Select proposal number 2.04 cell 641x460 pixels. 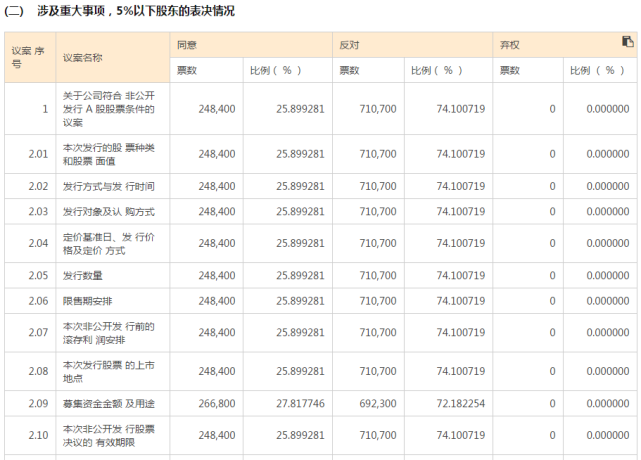(x=30, y=243)
